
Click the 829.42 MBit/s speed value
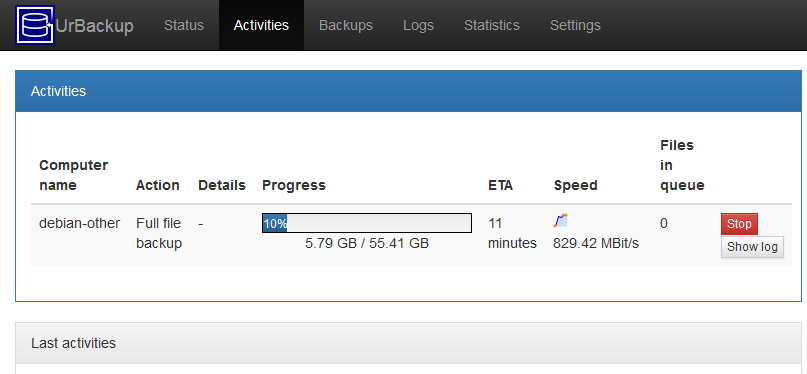click(x=596, y=243)
